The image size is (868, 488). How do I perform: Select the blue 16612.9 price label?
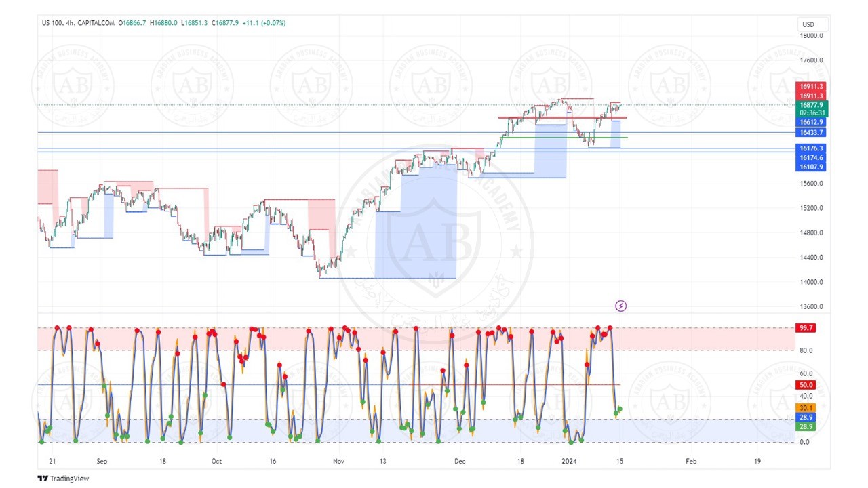click(x=811, y=122)
